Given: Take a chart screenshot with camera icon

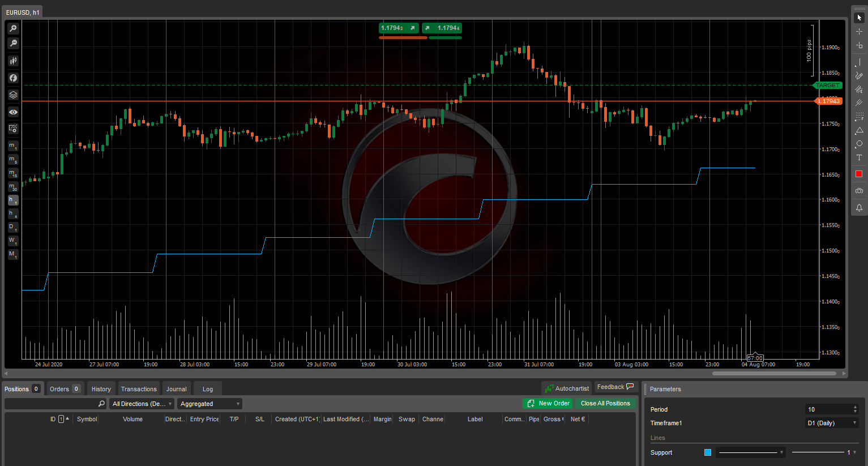Looking at the screenshot, I should [859, 191].
